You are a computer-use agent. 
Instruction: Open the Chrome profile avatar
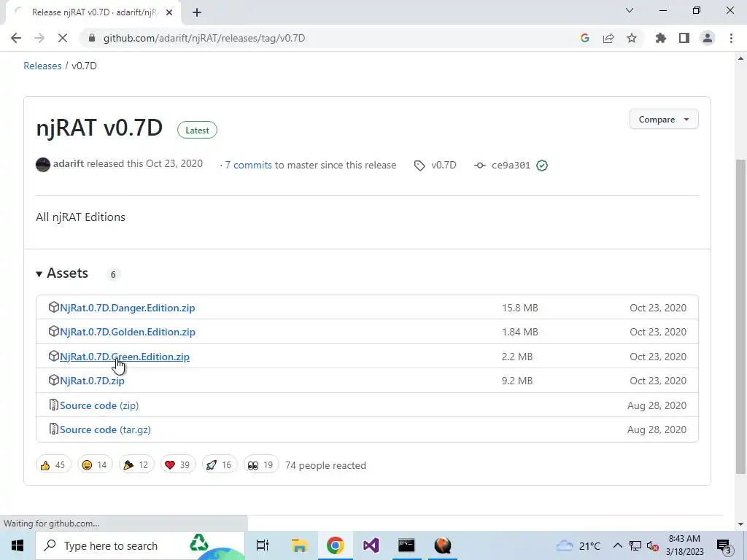pyautogui.click(x=708, y=38)
